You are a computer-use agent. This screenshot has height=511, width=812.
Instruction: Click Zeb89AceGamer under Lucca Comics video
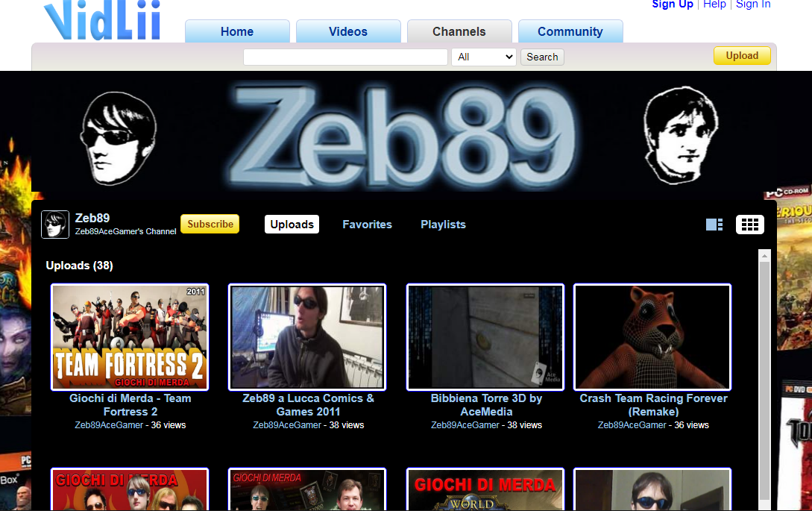click(287, 425)
